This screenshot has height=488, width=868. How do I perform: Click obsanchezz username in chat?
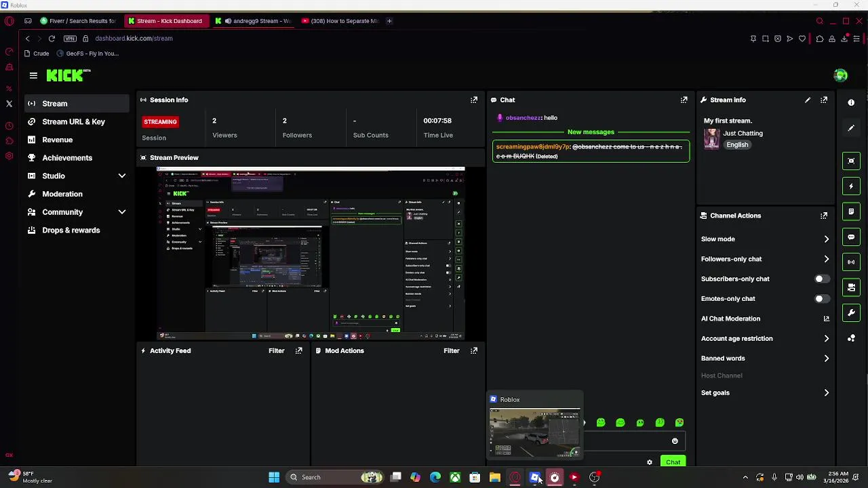pyautogui.click(x=523, y=118)
